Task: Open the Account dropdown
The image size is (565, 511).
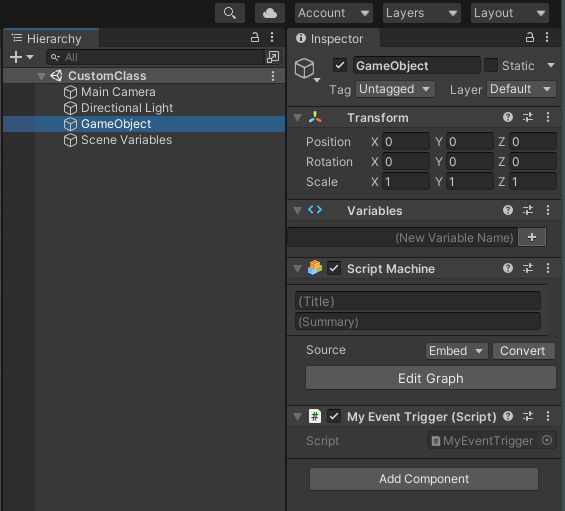Action: [334, 13]
